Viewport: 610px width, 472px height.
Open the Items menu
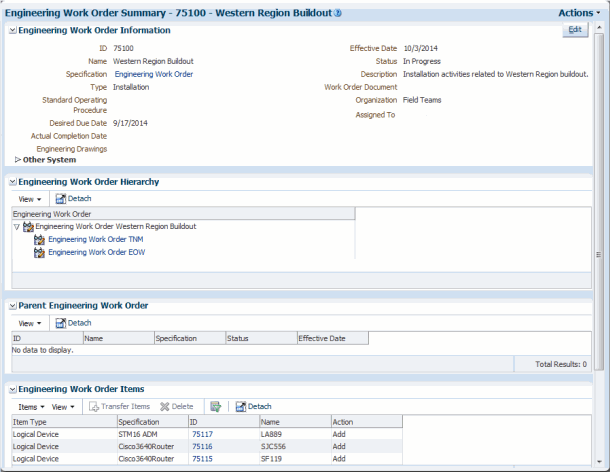(31, 407)
